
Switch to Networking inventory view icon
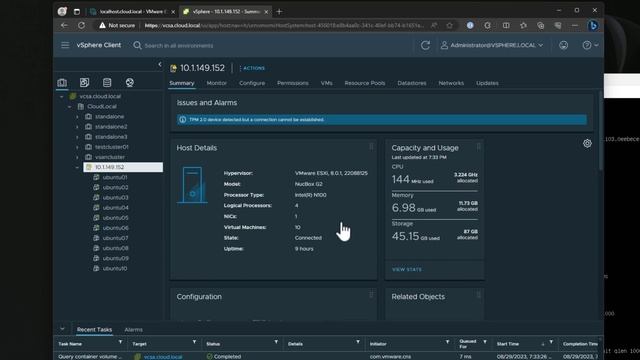[x=130, y=83]
